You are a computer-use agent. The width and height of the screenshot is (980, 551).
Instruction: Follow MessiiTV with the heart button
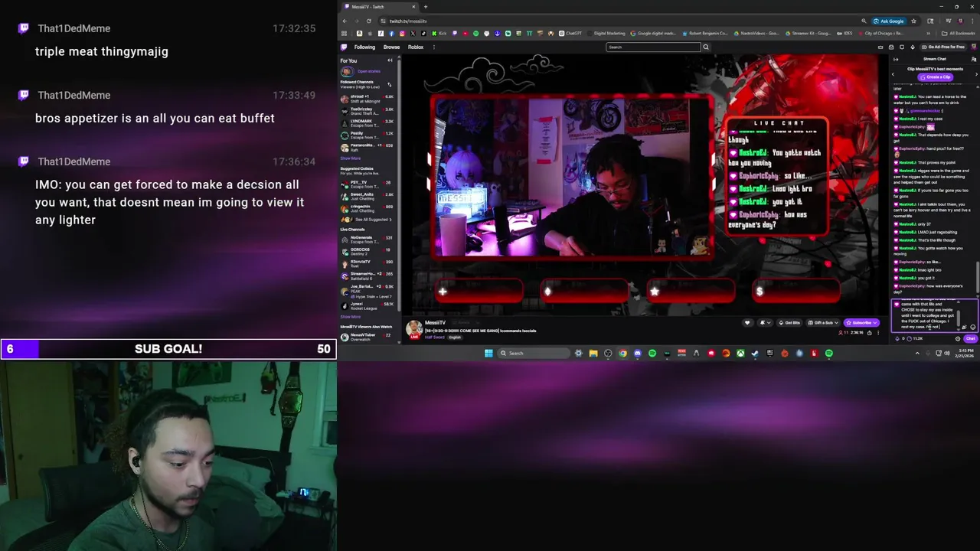747,323
